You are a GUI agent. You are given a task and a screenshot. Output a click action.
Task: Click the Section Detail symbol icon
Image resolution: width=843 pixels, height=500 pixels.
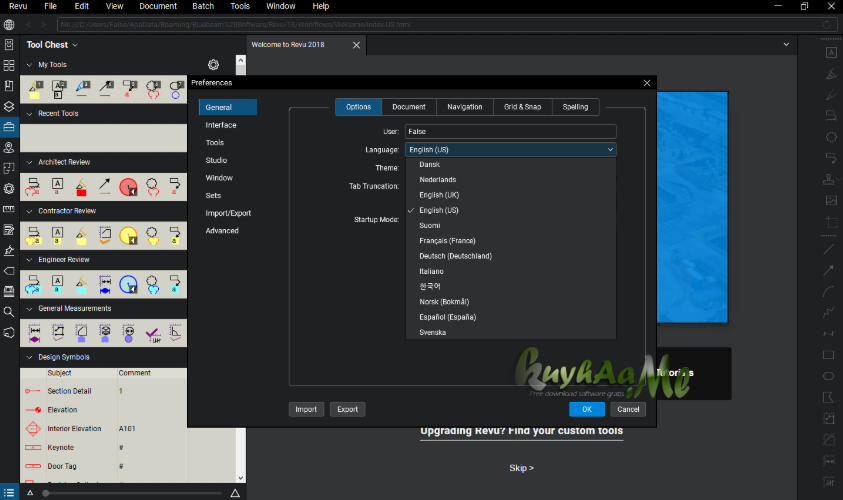(33, 391)
